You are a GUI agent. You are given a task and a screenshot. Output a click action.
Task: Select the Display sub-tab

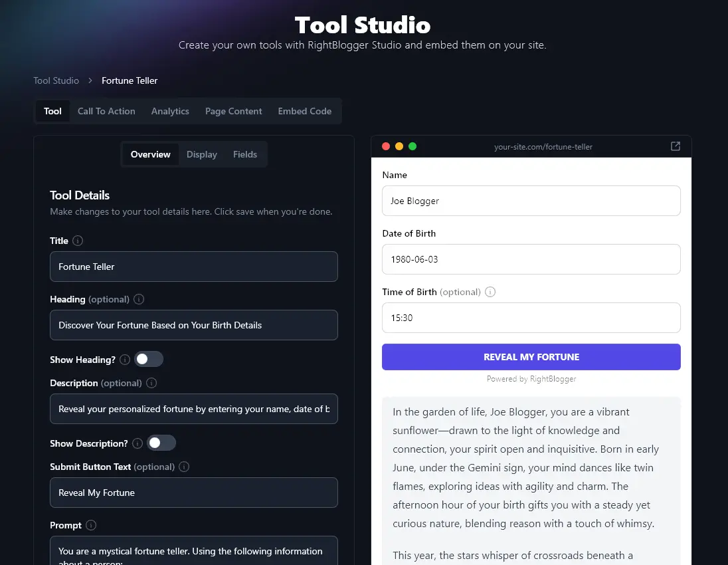click(x=202, y=154)
